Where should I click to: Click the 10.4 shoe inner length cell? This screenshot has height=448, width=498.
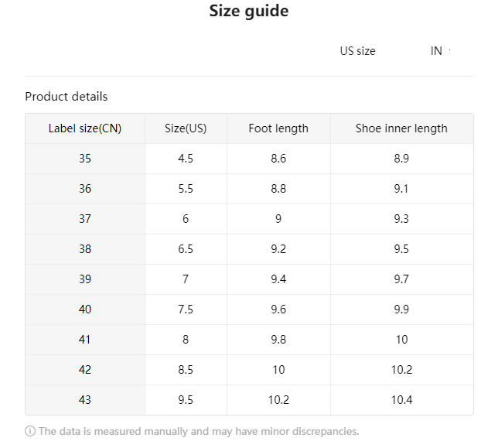pos(401,400)
